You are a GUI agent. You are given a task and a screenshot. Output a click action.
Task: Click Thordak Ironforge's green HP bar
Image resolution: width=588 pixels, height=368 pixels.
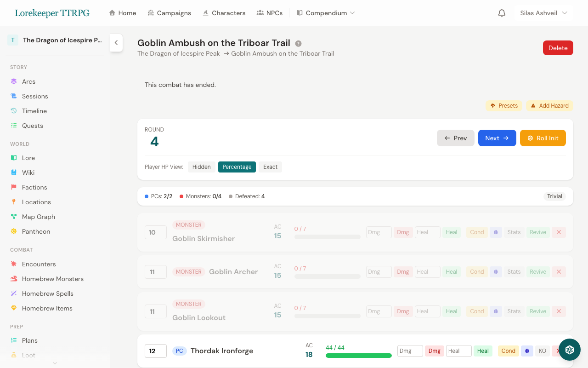pos(358,356)
